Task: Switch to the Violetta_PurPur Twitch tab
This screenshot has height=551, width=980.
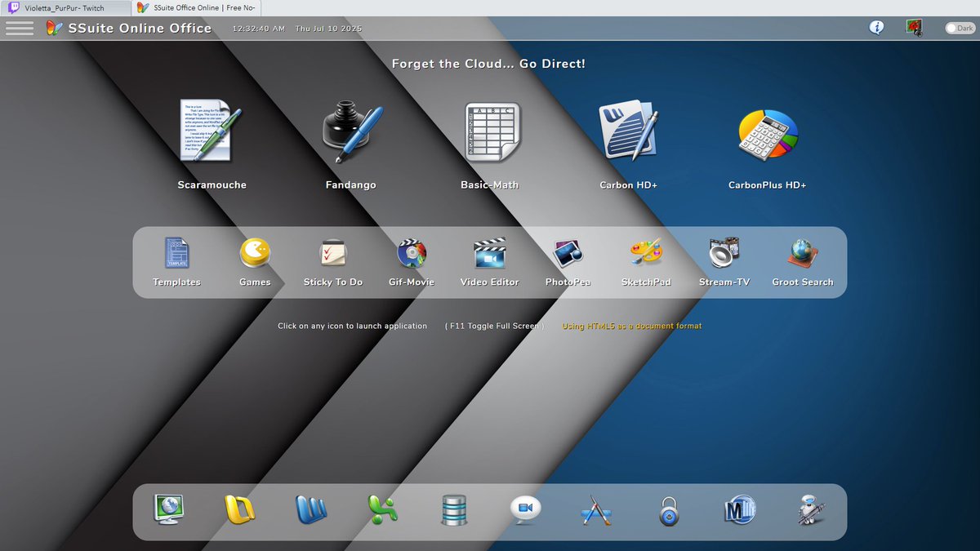Action: 65,7
